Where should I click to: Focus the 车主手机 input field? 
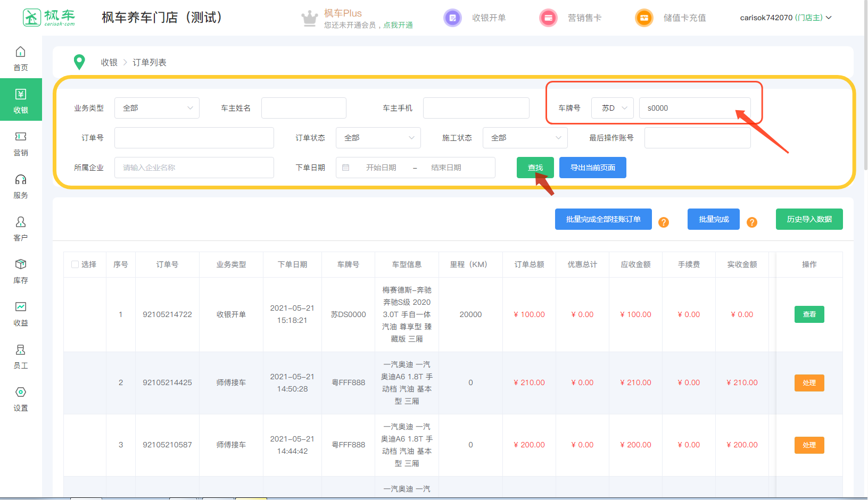point(476,108)
